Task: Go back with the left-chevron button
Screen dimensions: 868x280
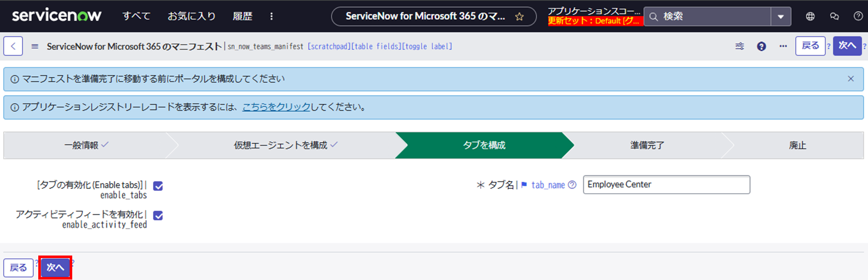Action: click(13, 46)
